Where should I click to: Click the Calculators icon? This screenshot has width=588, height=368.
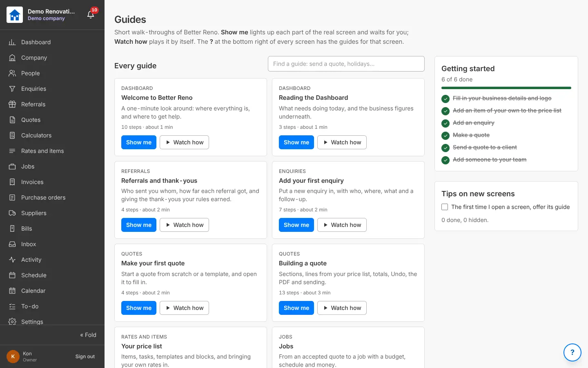[12, 135]
